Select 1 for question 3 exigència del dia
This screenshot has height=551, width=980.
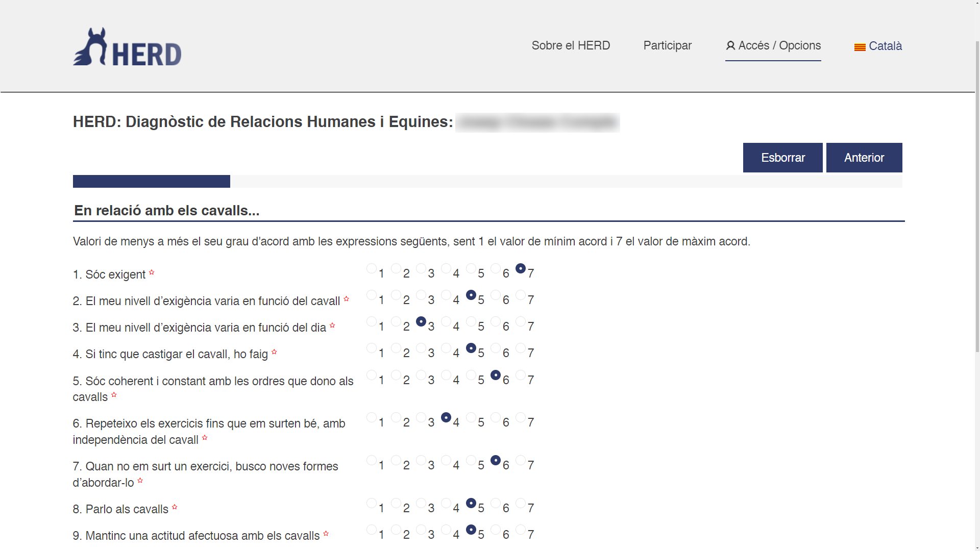(x=372, y=321)
